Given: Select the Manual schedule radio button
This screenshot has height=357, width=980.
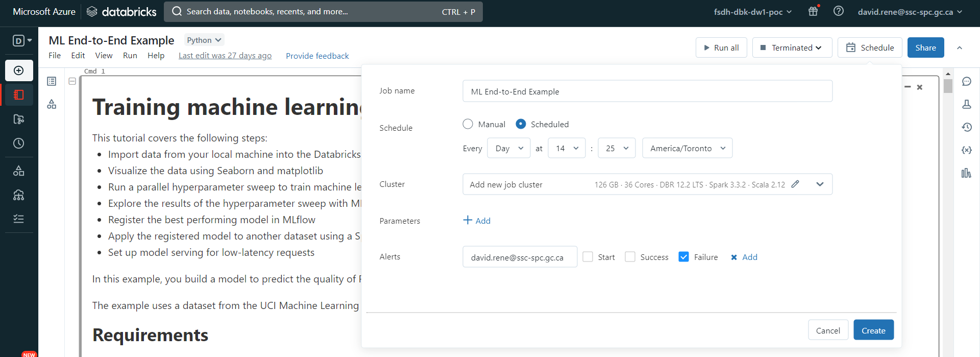Looking at the screenshot, I should click(468, 124).
